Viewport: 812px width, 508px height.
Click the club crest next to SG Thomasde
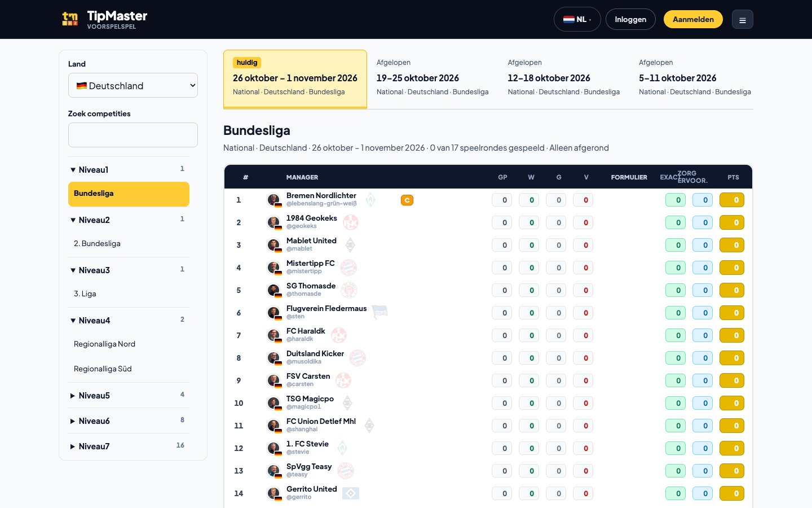(x=350, y=290)
